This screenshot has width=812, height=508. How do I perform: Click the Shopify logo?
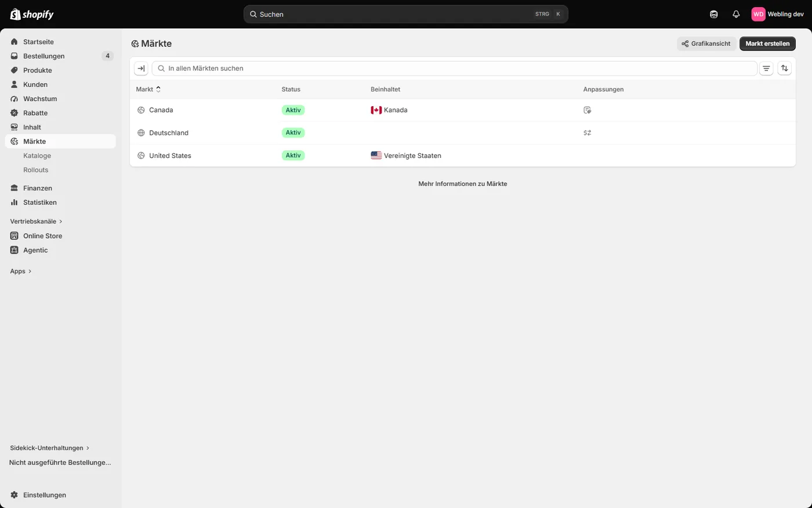pyautogui.click(x=32, y=14)
